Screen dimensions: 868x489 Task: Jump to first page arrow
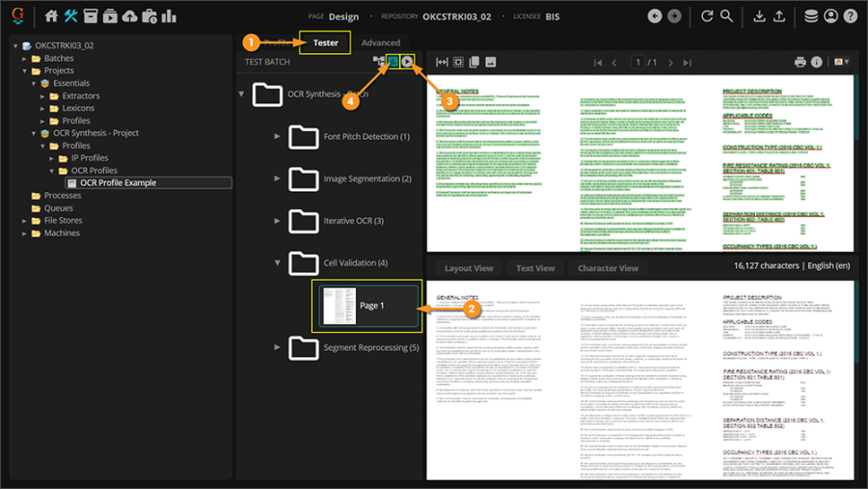tap(598, 63)
